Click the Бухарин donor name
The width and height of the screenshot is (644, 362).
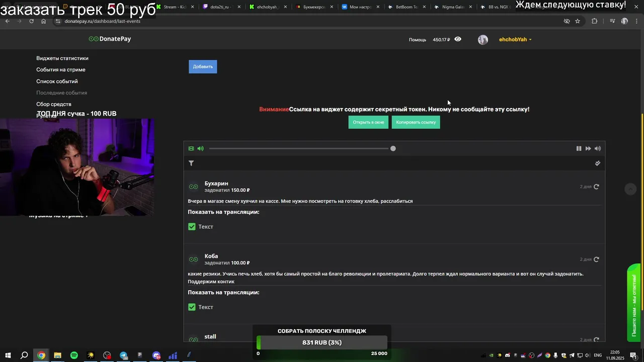tap(216, 184)
